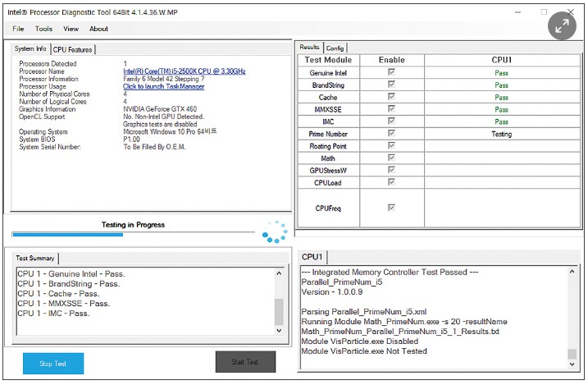Click 'To Be Filled By O.E.M.' serial value

[154, 147]
